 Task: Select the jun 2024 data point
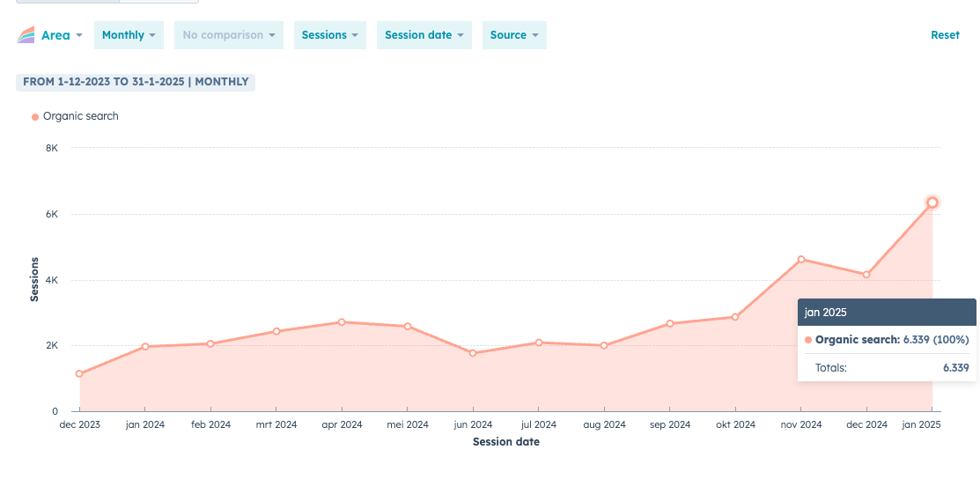(x=473, y=353)
